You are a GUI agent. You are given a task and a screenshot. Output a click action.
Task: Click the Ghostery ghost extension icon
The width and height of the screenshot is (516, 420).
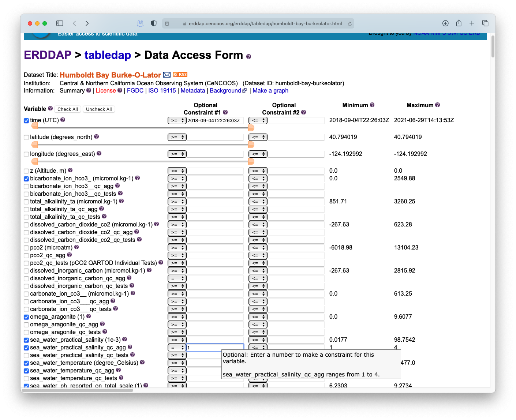point(140,23)
